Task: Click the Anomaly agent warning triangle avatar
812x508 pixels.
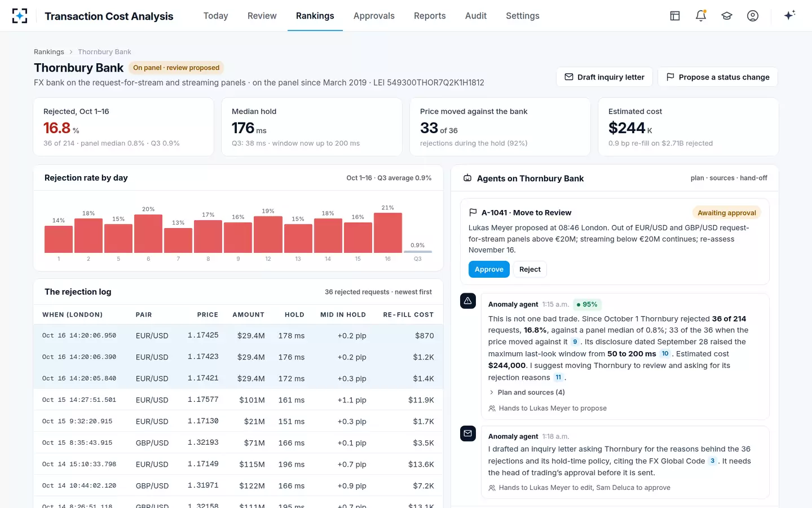Action: coord(468,301)
